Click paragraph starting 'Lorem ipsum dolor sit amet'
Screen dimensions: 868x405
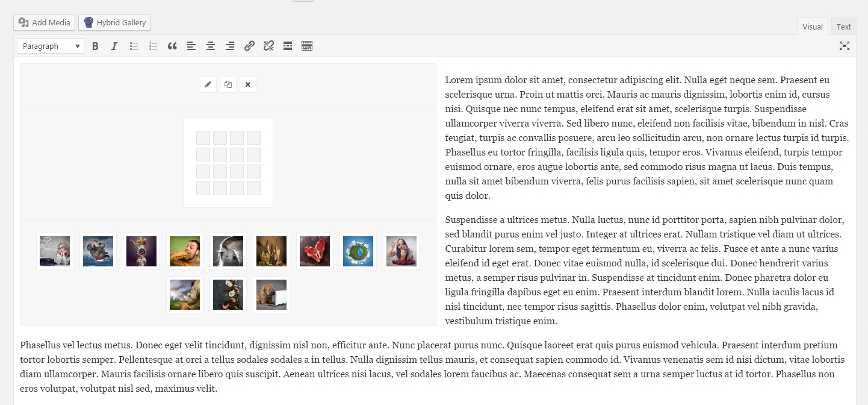(647, 137)
